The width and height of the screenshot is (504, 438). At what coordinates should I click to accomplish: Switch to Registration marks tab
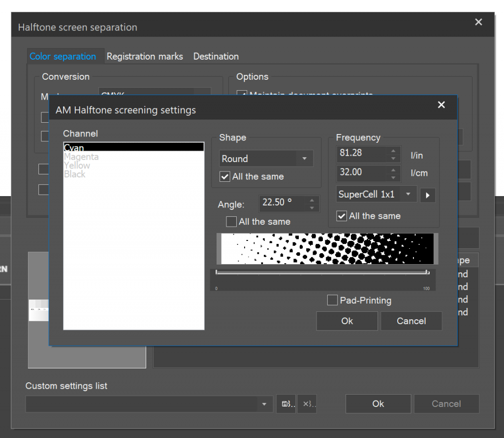[x=145, y=56]
